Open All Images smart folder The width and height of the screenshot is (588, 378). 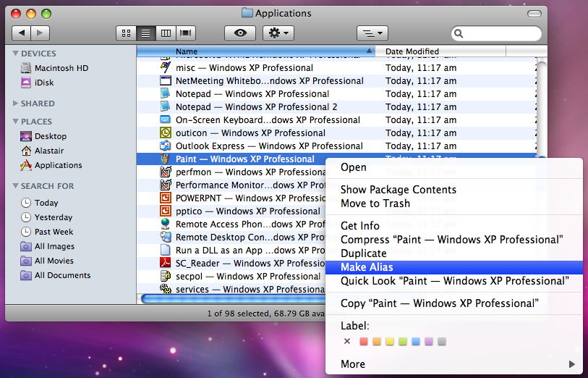coord(47,246)
